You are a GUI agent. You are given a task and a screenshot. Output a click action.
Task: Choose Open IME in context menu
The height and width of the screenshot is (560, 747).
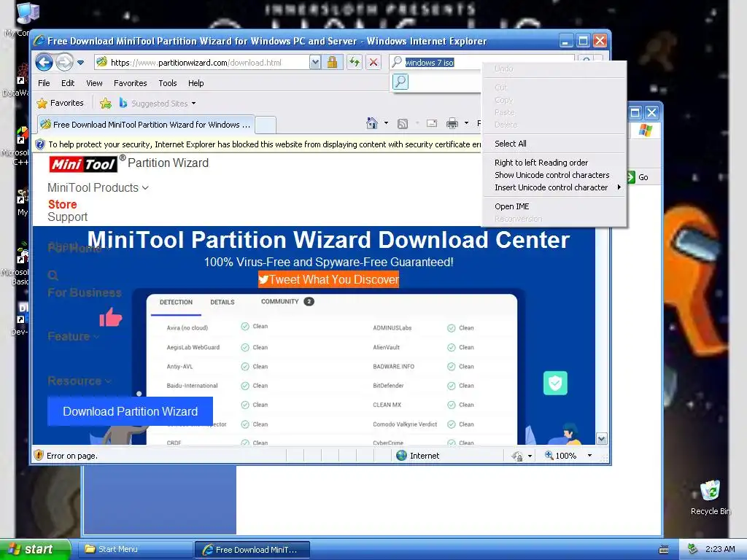tap(554, 206)
